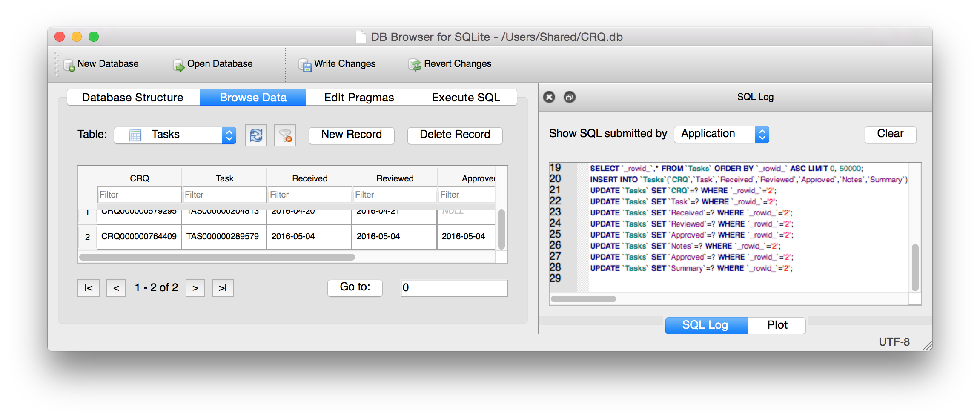Image resolution: width=980 pixels, height=419 pixels.
Task: Insert a New Record into Tasks
Action: [351, 135]
